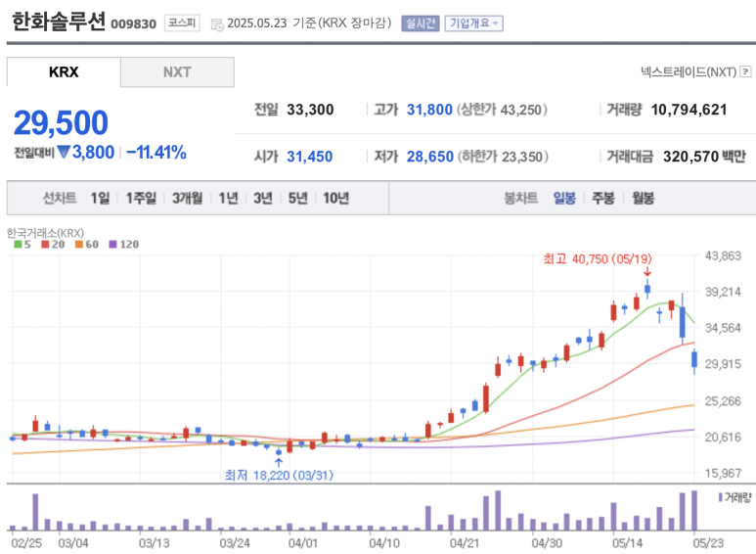Image resolution: width=756 pixels, height=554 pixels.
Task: Click the 시가 value 31,450
Action: [309, 157]
